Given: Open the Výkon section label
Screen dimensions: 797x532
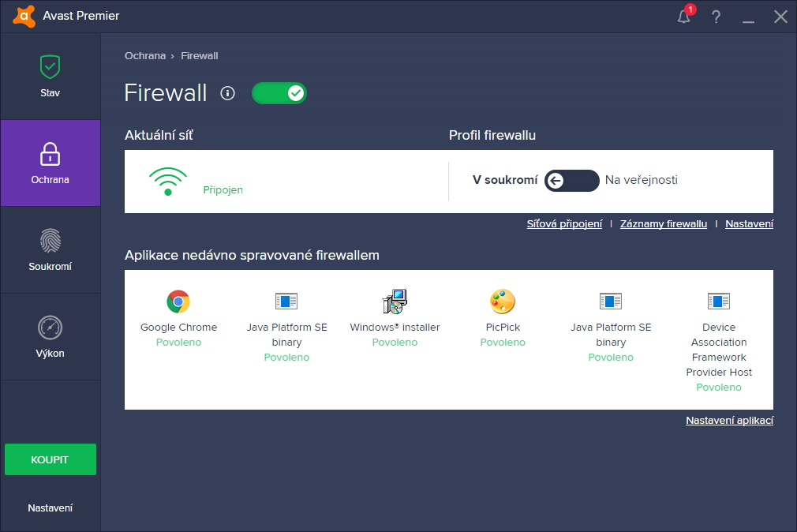Looking at the screenshot, I should (x=50, y=354).
